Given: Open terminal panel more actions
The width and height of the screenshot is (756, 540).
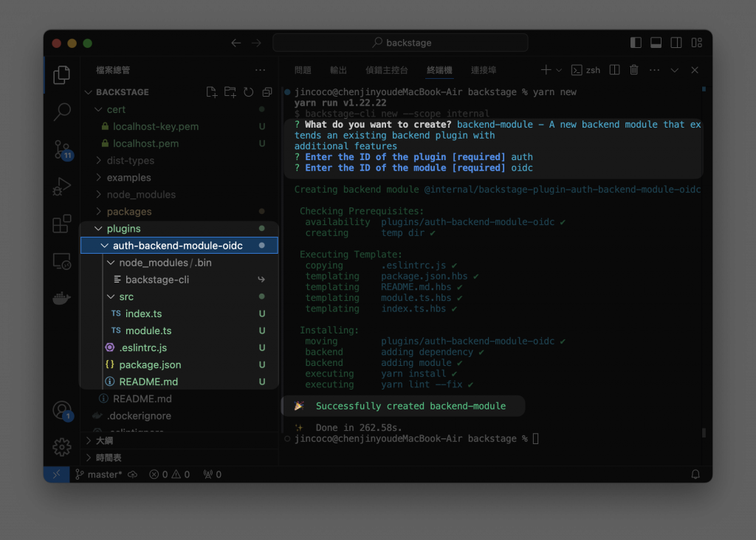Looking at the screenshot, I should pyautogui.click(x=654, y=70).
